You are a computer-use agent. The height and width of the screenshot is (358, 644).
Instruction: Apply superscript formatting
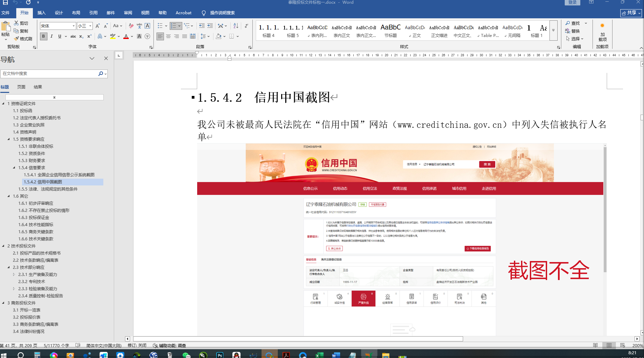[89, 36]
